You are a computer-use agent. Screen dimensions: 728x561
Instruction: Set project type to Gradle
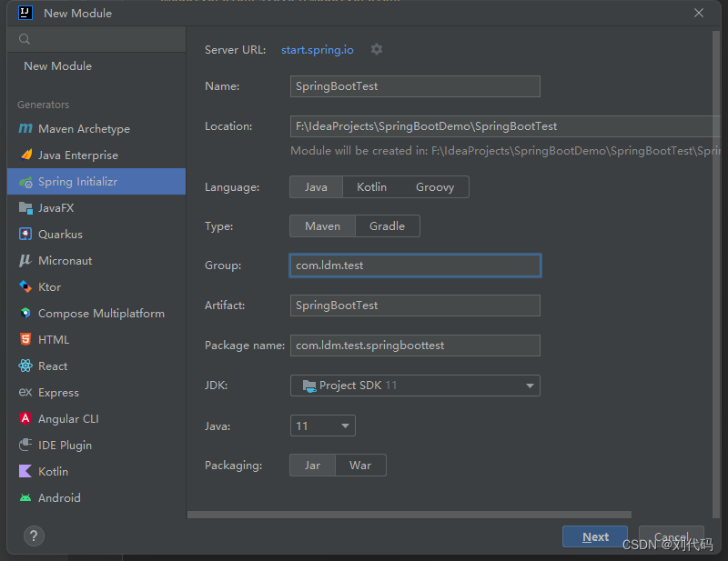coord(387,226)
